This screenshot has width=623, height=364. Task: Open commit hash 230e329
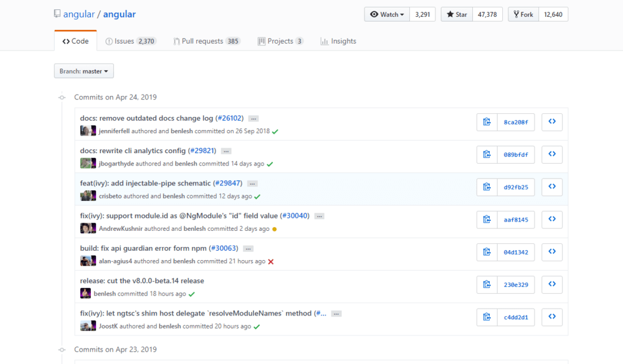pyautogui.click(x=516, y=284)
